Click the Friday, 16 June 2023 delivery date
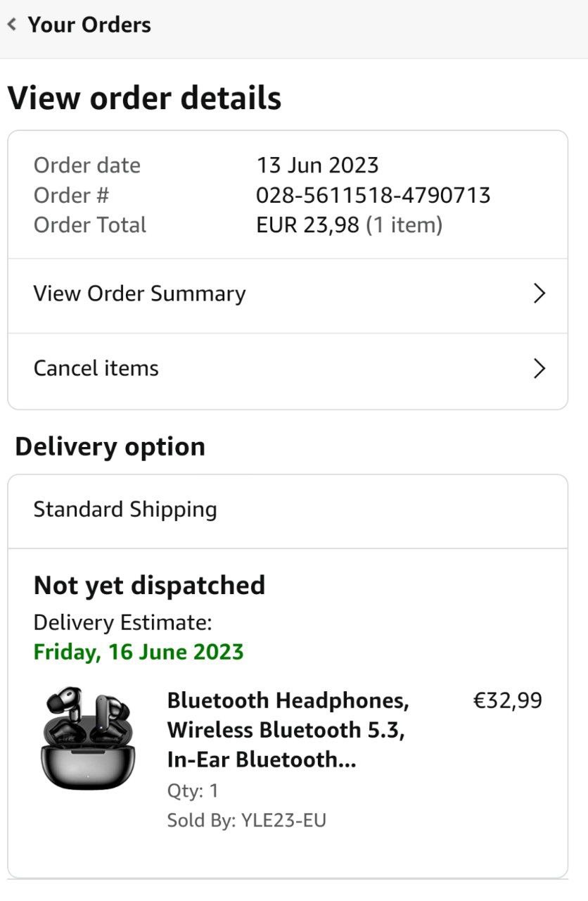 (139, 652)
